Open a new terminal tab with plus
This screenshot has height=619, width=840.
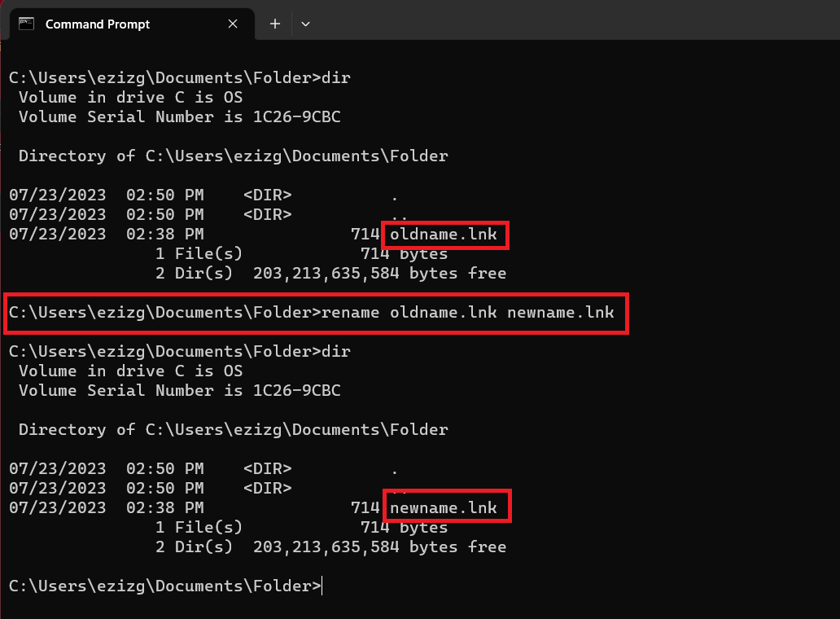[x=275, y=24]
